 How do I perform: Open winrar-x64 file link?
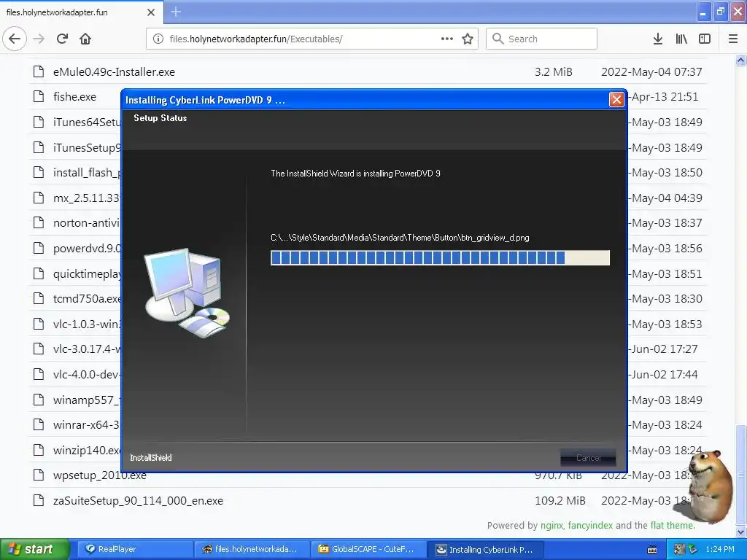point(87,425)
